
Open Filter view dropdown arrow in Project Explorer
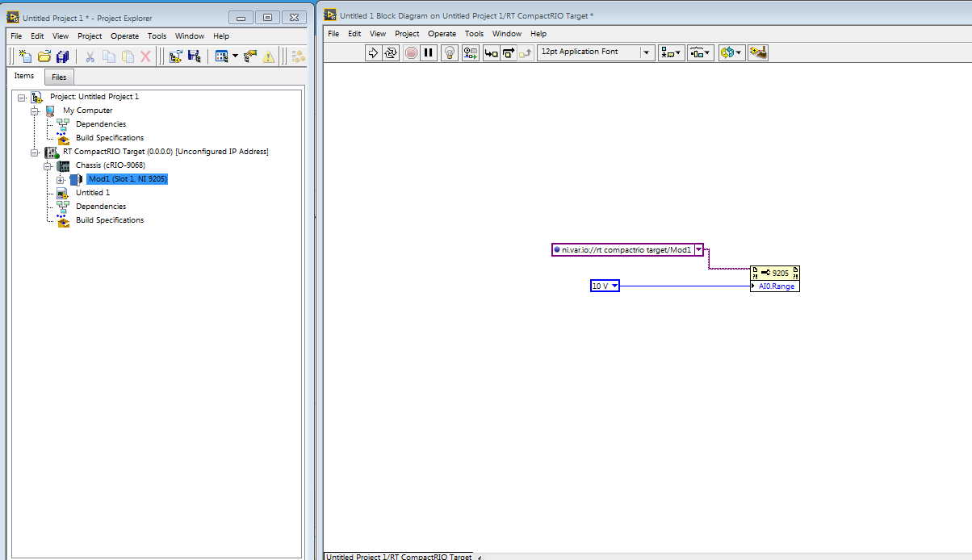click(x=235, y=56)
